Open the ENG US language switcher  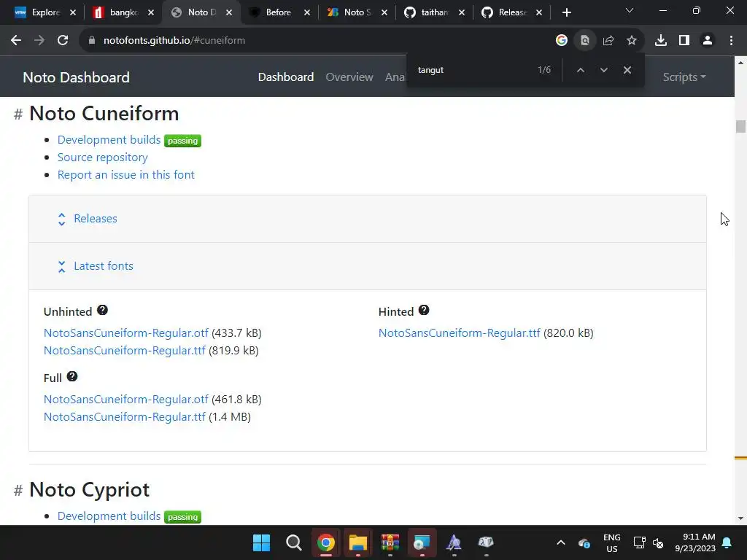pyautogui.click(x=612, y=542)
